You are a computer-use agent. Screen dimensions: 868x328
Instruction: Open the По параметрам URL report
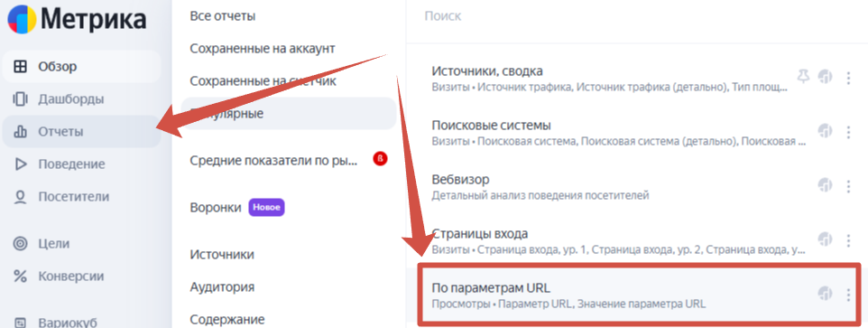coord(640,295)
